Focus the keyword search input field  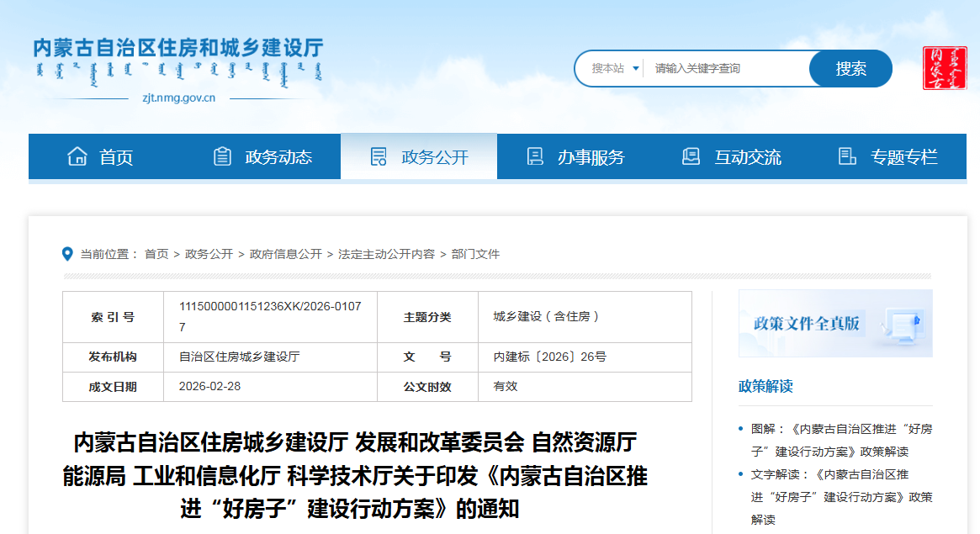click(728, 68)
